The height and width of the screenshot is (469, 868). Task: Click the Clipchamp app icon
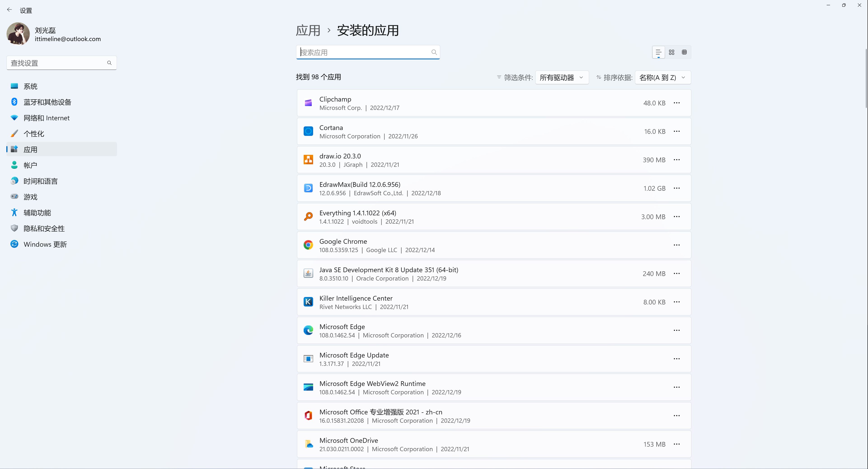coord(308,103)
